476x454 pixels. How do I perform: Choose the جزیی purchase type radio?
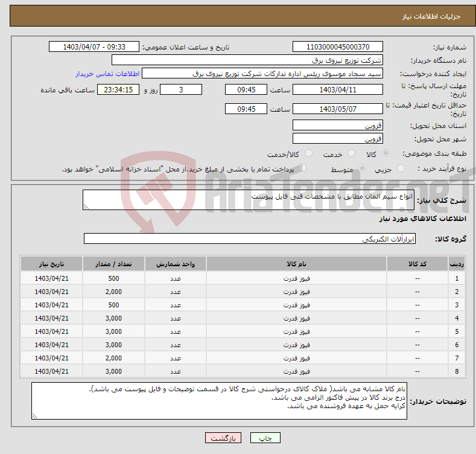point(401,168)
